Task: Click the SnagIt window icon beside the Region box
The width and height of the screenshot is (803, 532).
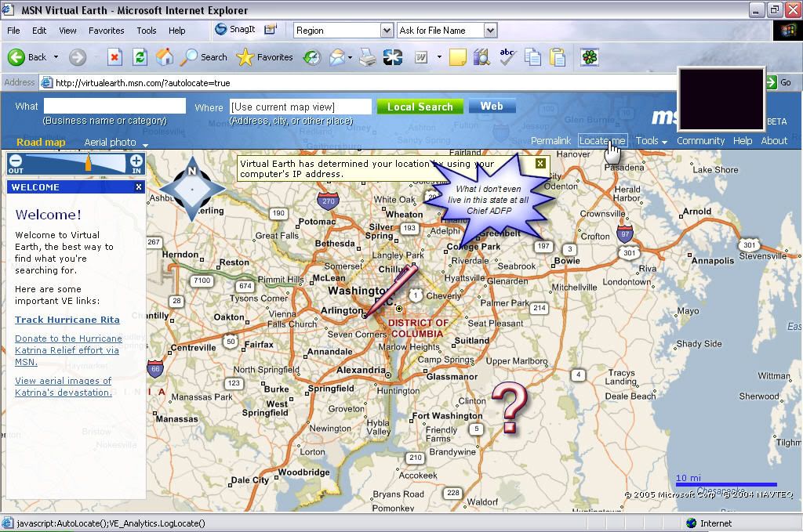Action: [271, 30]
